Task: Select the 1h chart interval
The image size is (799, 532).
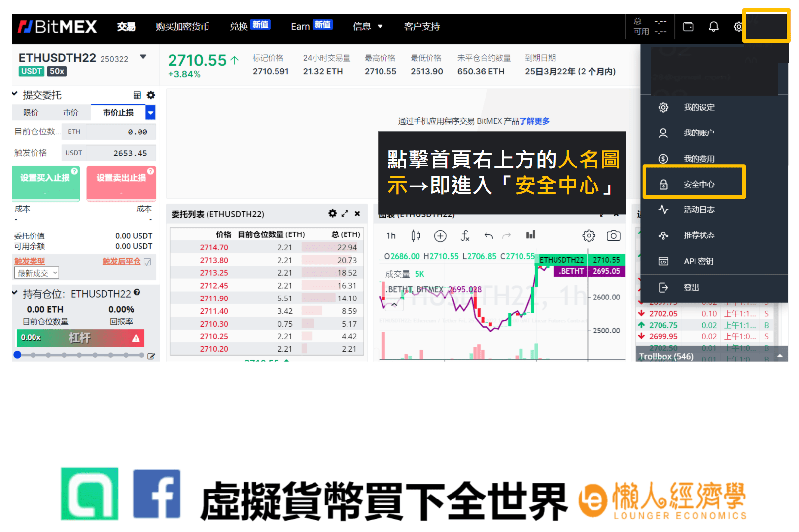Action: point(391,236)
